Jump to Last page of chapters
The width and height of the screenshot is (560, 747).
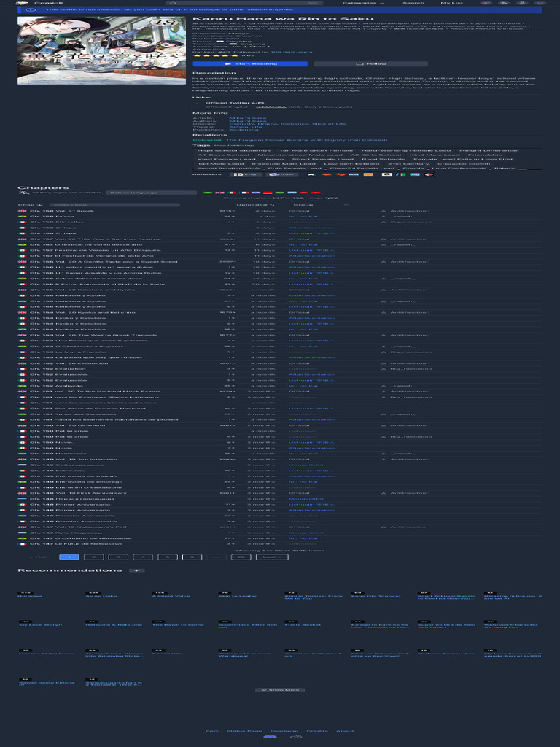pyautogui.click(x=270, y=557)
